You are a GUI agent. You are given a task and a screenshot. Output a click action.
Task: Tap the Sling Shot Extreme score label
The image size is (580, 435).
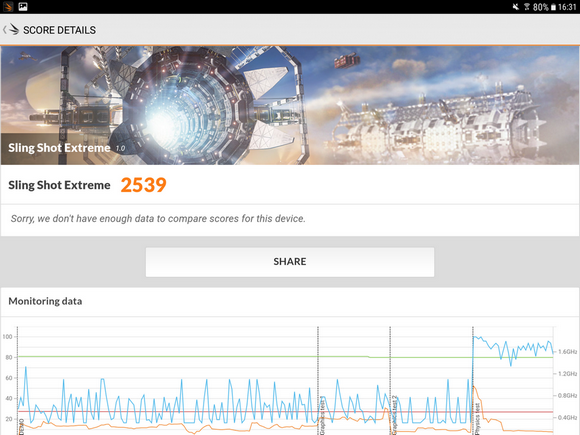tap(59, 185)
